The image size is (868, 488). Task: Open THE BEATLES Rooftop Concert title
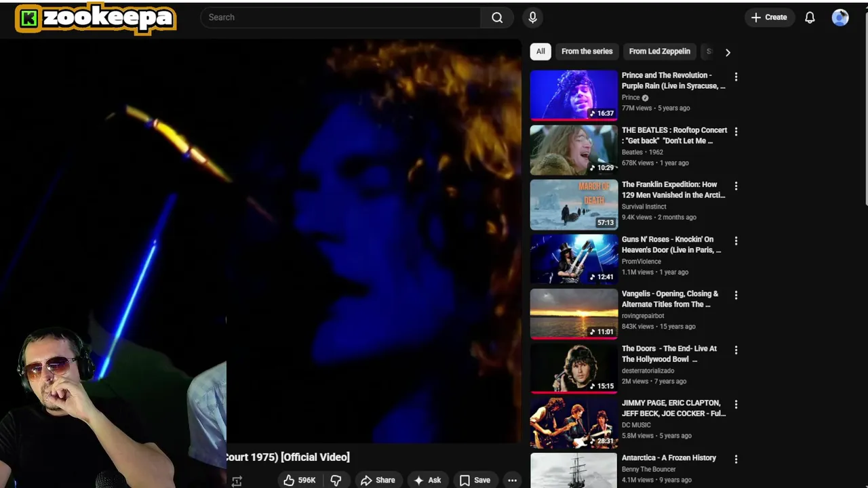(674, 136)
